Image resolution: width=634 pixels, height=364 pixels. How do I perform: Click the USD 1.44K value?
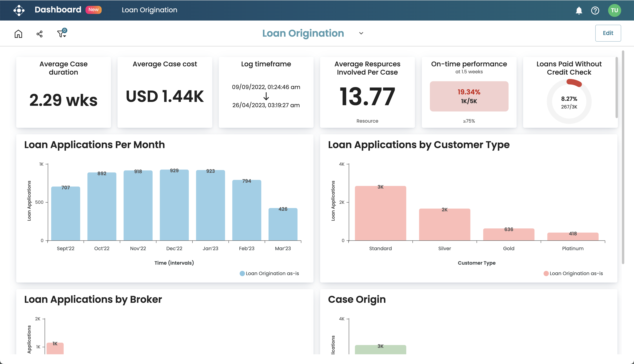point(165,96)
